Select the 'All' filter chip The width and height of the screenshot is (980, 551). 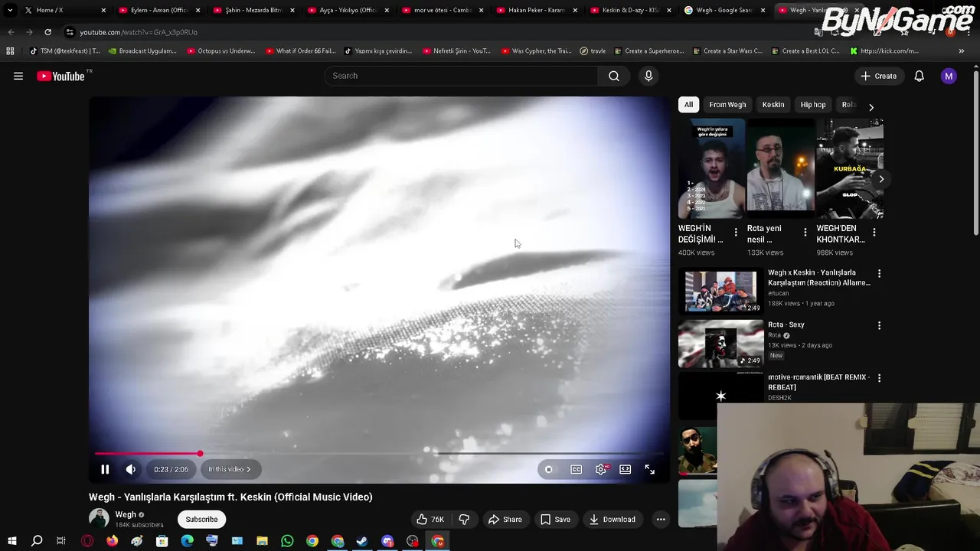(x=688, y=105)
